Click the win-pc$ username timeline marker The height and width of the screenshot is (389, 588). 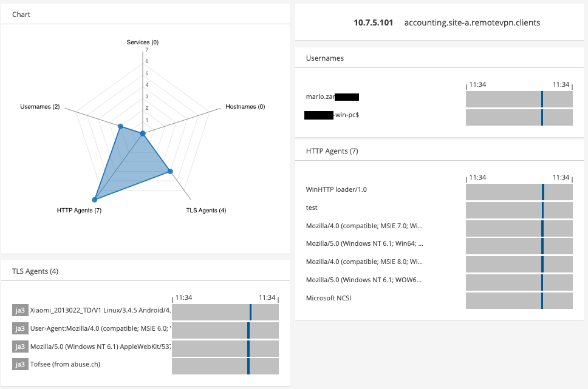[542, 117]
